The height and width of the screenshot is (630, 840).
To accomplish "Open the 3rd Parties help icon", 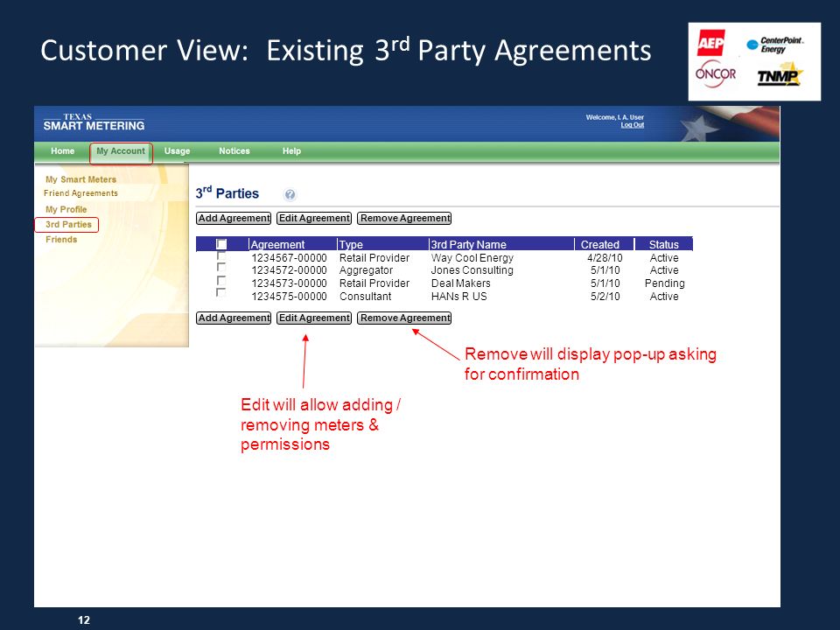I will click(290, 194).
